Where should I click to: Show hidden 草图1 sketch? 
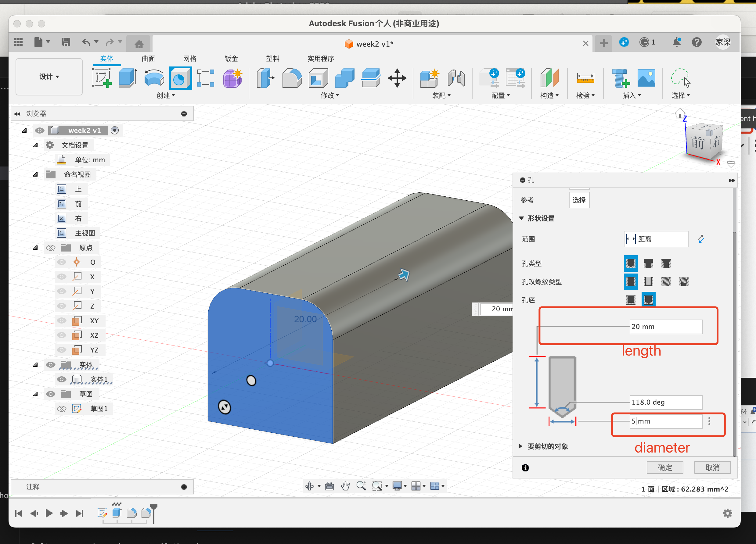(61, 409)
